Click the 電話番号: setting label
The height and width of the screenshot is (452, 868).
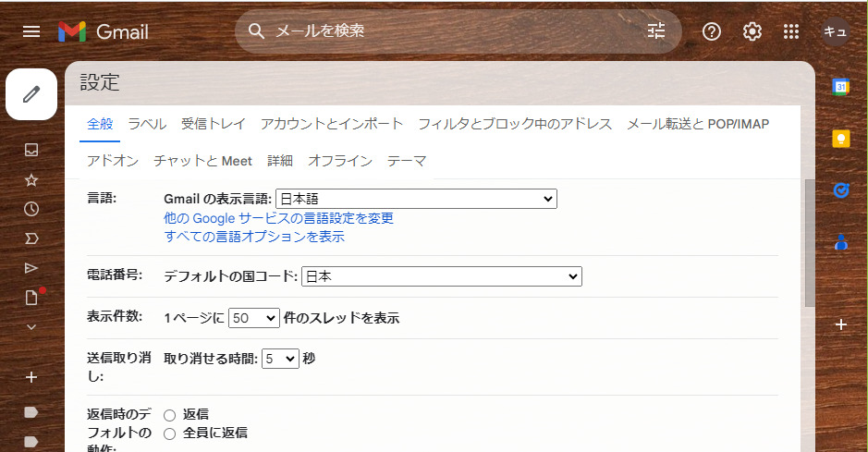115,275
